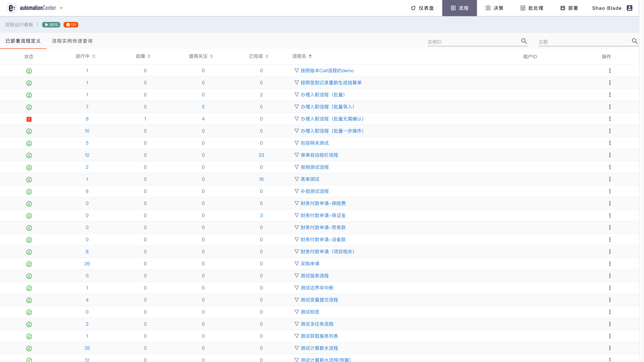Click green status icon of 按照版本Call流程的demo row

pos(29,71)
